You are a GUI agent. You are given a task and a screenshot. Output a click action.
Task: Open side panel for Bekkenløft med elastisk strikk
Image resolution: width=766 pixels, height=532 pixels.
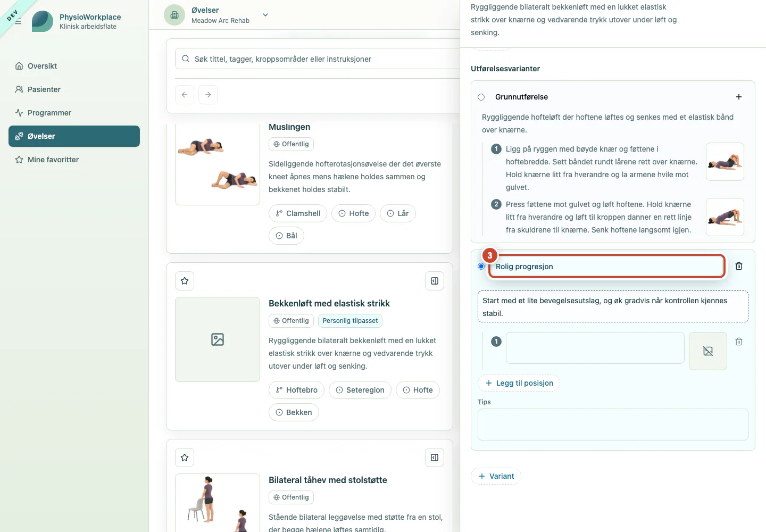[x=435, y=281]
